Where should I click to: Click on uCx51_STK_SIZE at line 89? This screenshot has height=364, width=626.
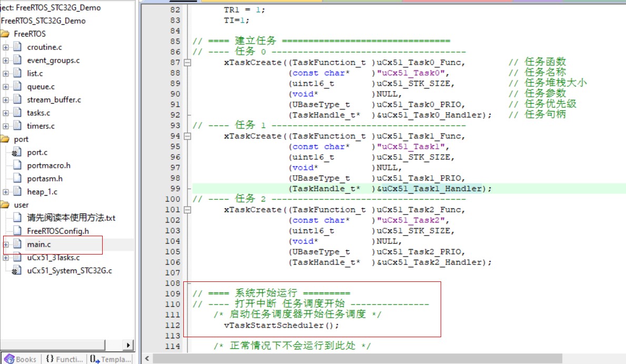(413, 84)
